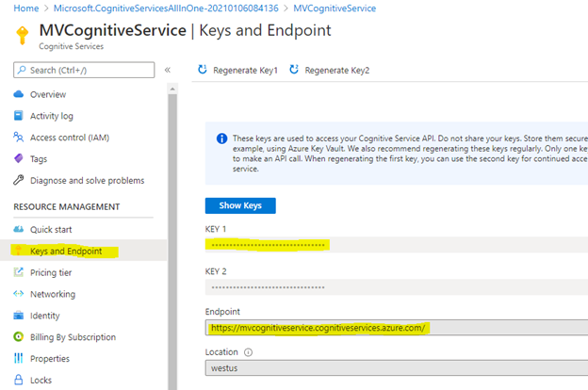Viewport: 588px width, 390px height.
Task: Click the yellow key resource icon
Action: 23,35
